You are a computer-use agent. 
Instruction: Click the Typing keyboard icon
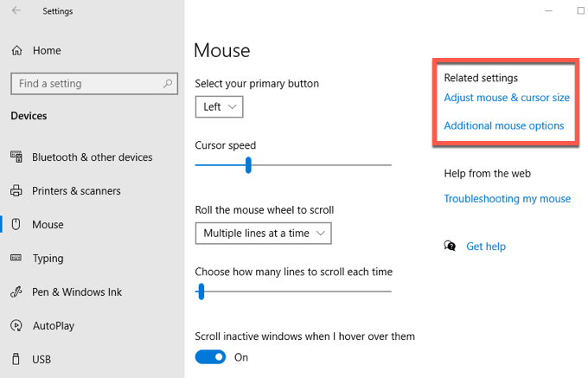click(16, 259)
